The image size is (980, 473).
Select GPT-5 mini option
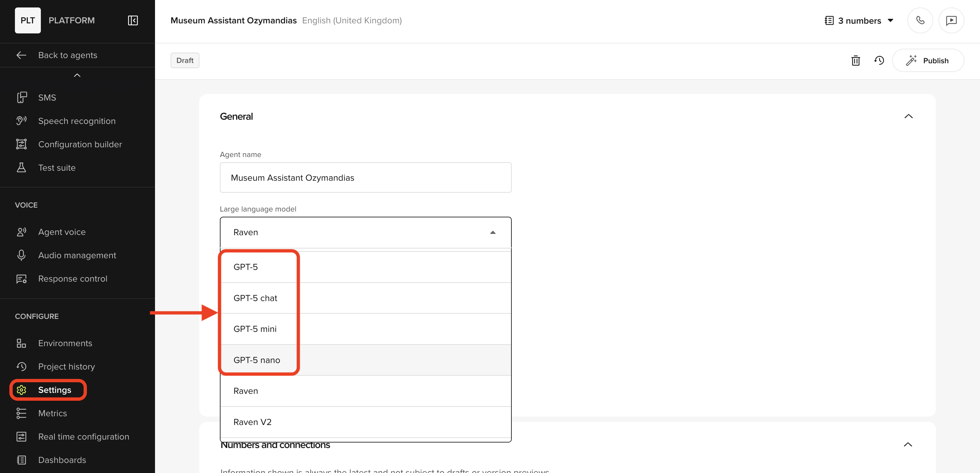point(255,329)
